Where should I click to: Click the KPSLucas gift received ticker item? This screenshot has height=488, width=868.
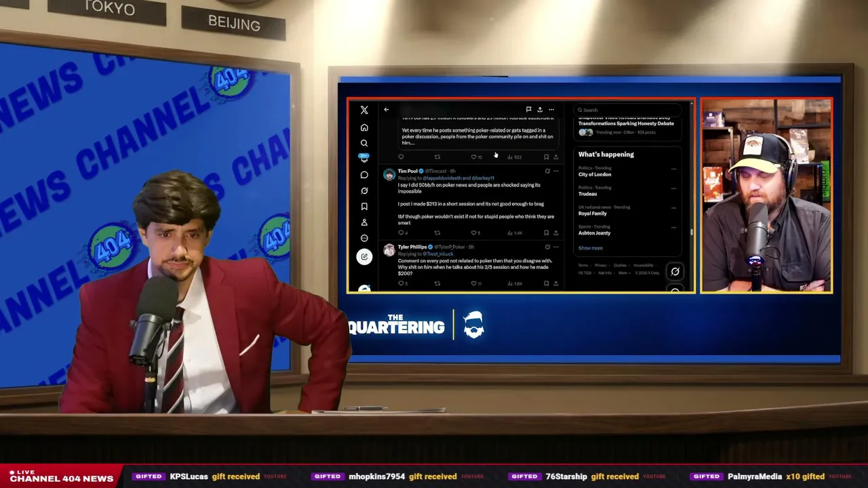[x=210, y=476]
